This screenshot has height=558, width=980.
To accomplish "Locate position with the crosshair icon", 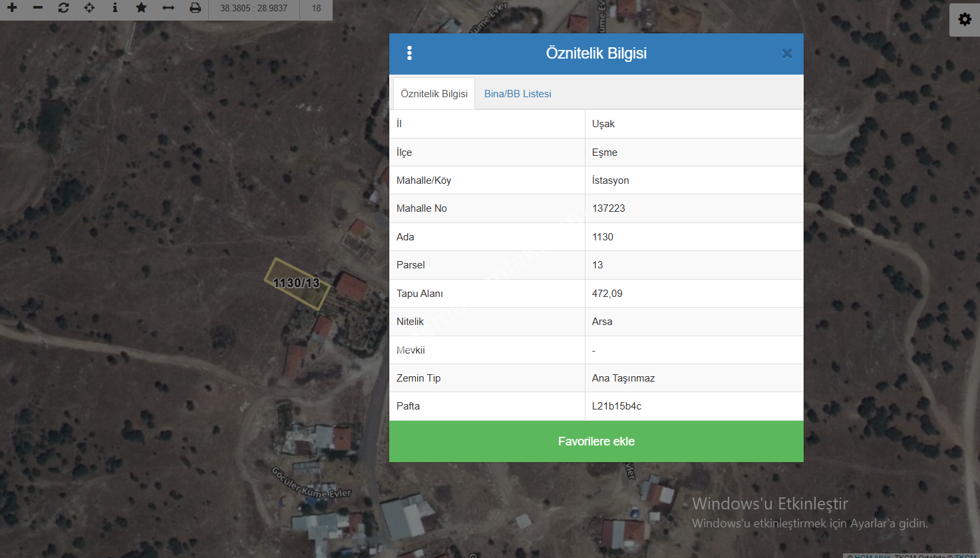I will pyautogui.click(x=89, y=8).
